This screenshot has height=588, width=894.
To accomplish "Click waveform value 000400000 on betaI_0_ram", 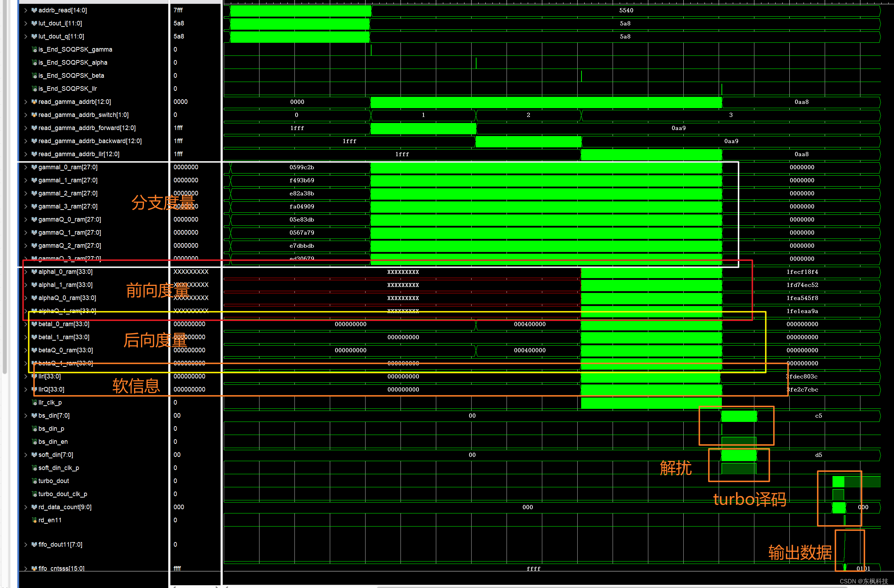I will point(530,324).
